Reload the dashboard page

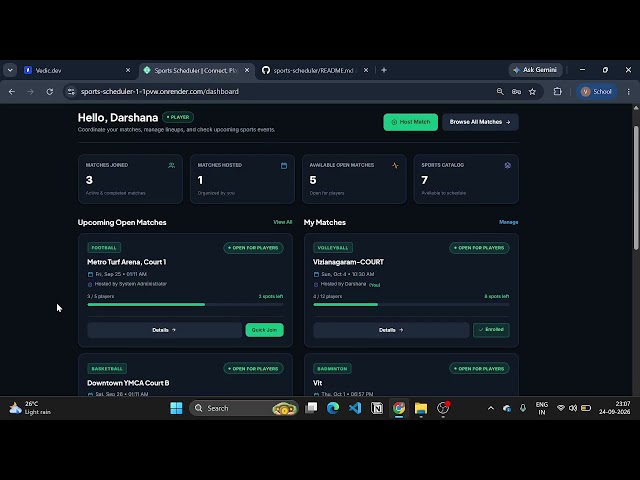pyautogui.click(x=50, y=91)
